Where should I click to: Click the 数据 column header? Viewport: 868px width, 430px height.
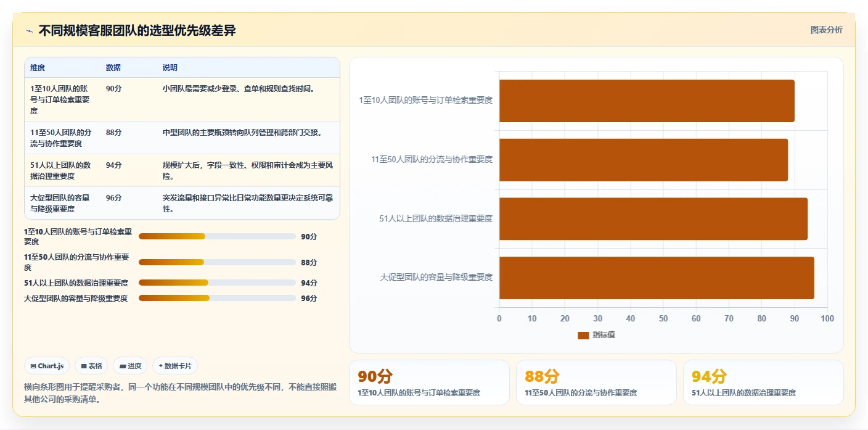click(113, 68)
